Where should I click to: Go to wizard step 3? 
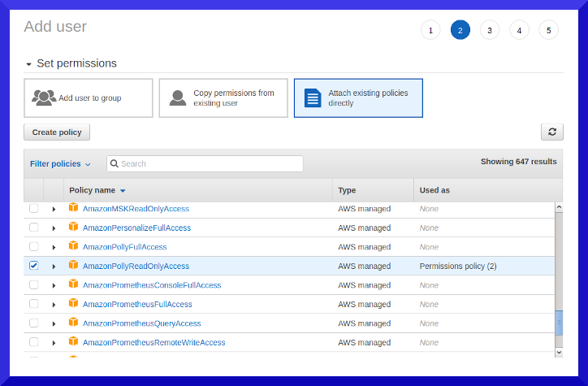pos(490,30)
